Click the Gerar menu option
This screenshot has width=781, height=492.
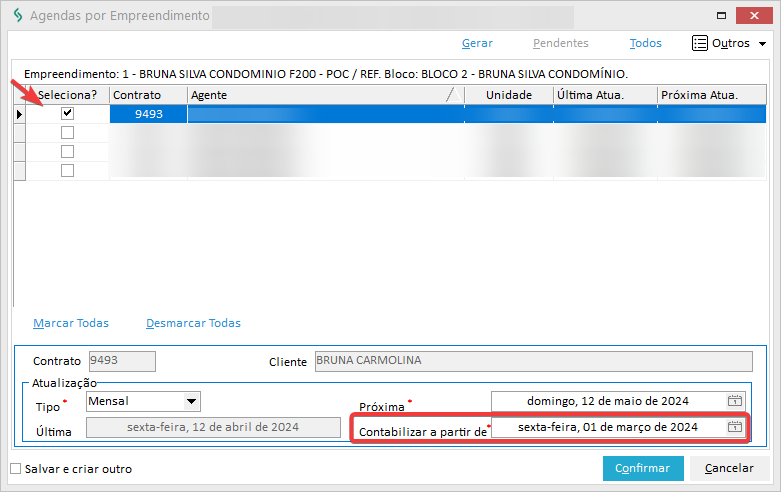click(477, 43)
